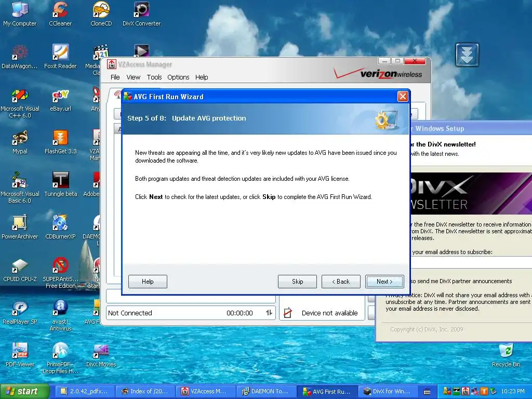Screen dimensions: 532x399
Task: Open View menu in VZAccess Manager
Action: (x=134, y=77)
